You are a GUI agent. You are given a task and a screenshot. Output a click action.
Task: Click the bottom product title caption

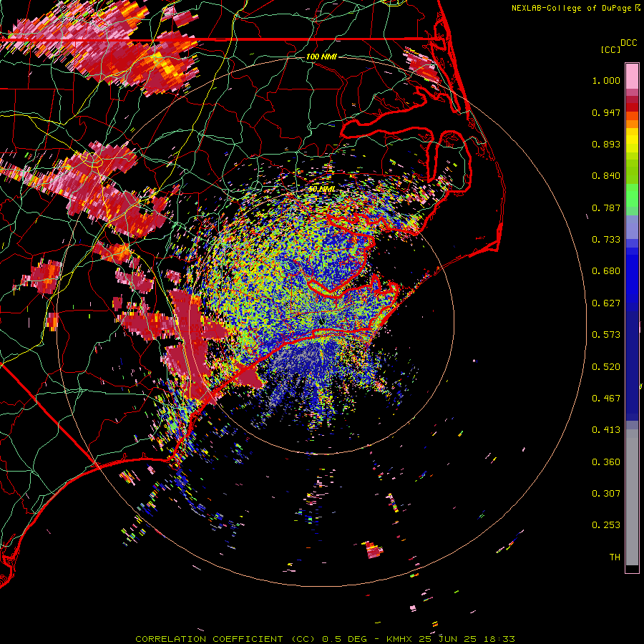click(325, 639)
